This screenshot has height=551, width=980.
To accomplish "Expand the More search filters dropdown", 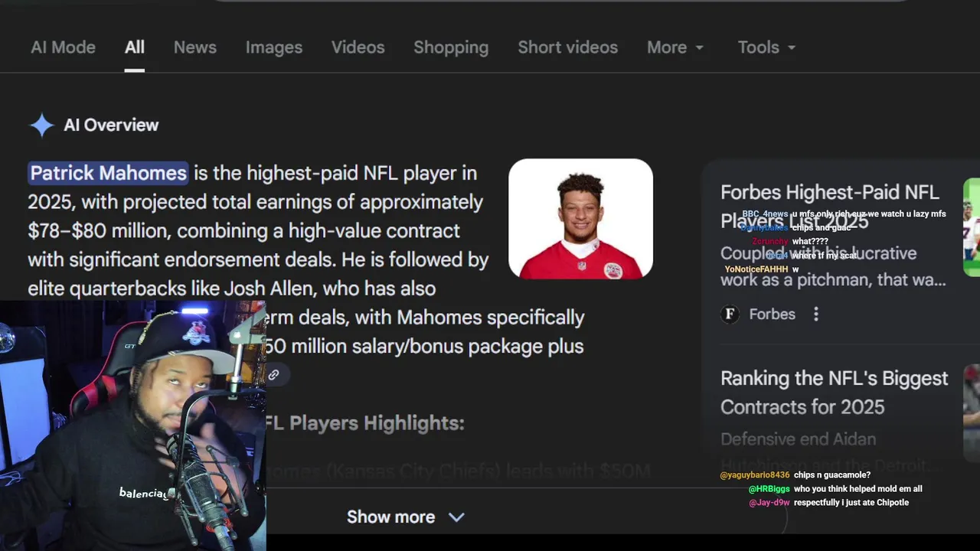I will click(x=675, y=47).
